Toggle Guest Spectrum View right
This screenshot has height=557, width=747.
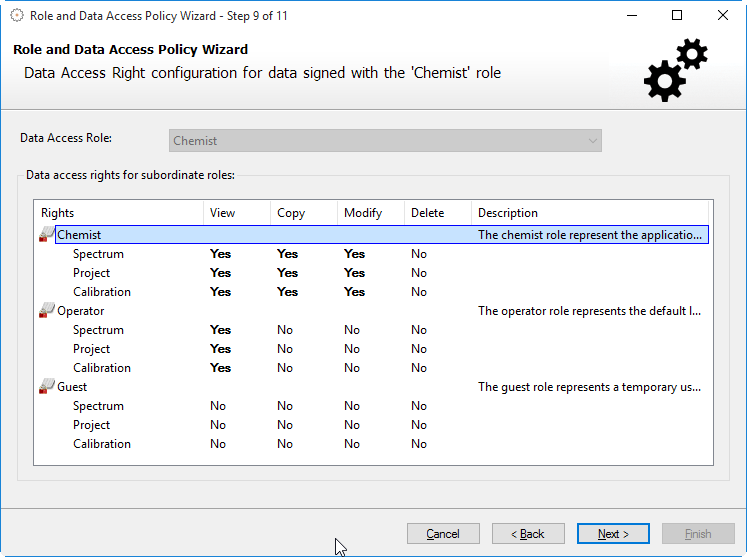click(x=217, y=406)
